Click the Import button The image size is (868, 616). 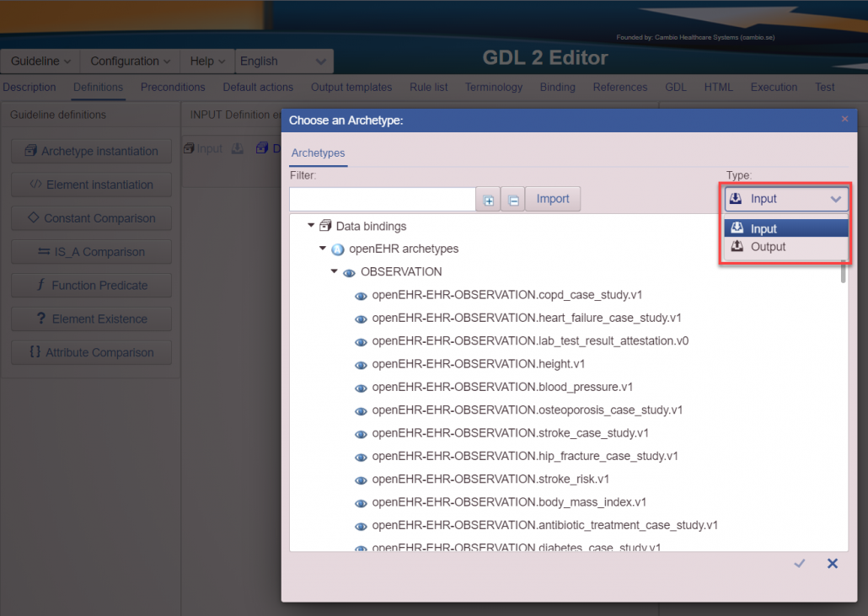coord(553,198)
